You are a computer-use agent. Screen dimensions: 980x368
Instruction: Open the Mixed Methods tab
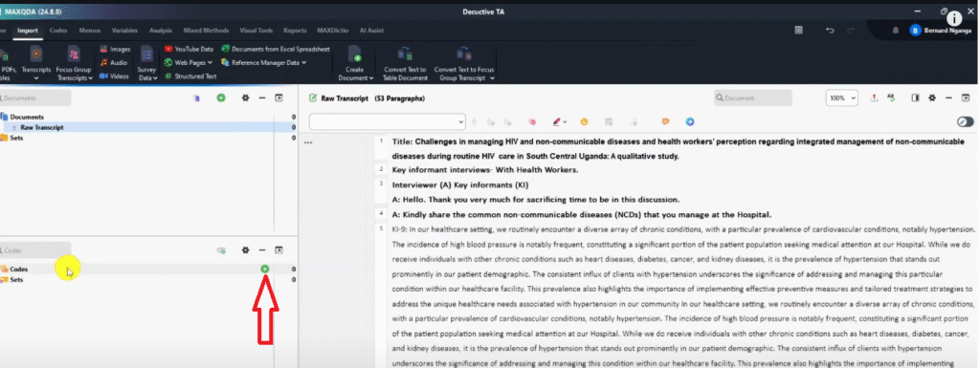(x=206, y=31)
